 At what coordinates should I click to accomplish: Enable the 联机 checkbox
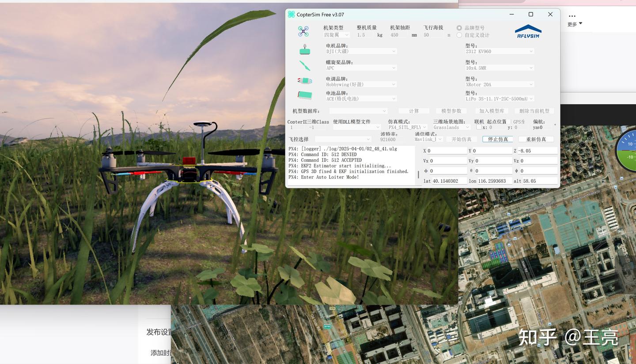[479, 127]
